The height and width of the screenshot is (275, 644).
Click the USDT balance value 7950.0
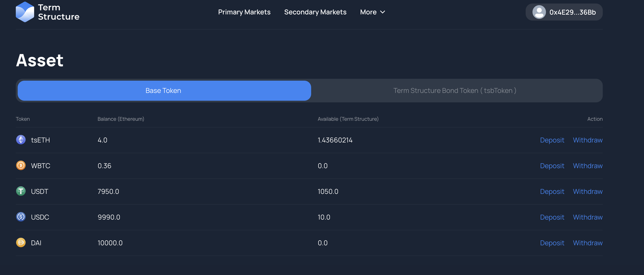108,192
